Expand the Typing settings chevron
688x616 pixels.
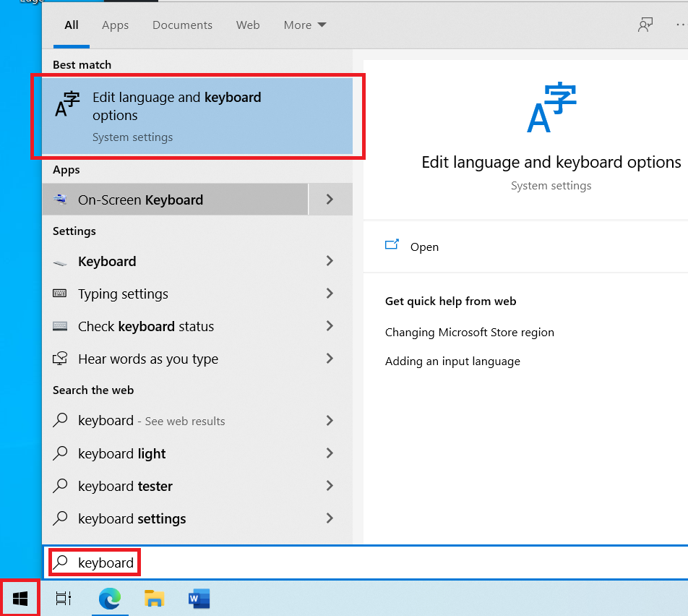coord(330,294)
